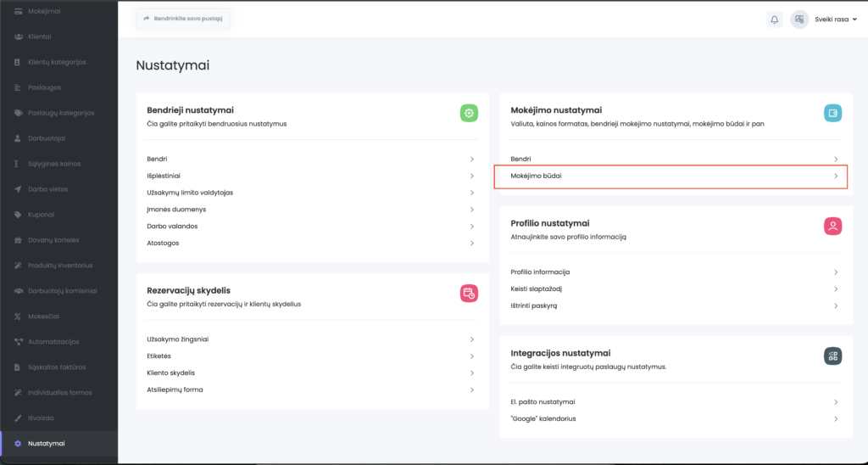Click the Kuponai tag icon in sidebar

coord(19,215)
